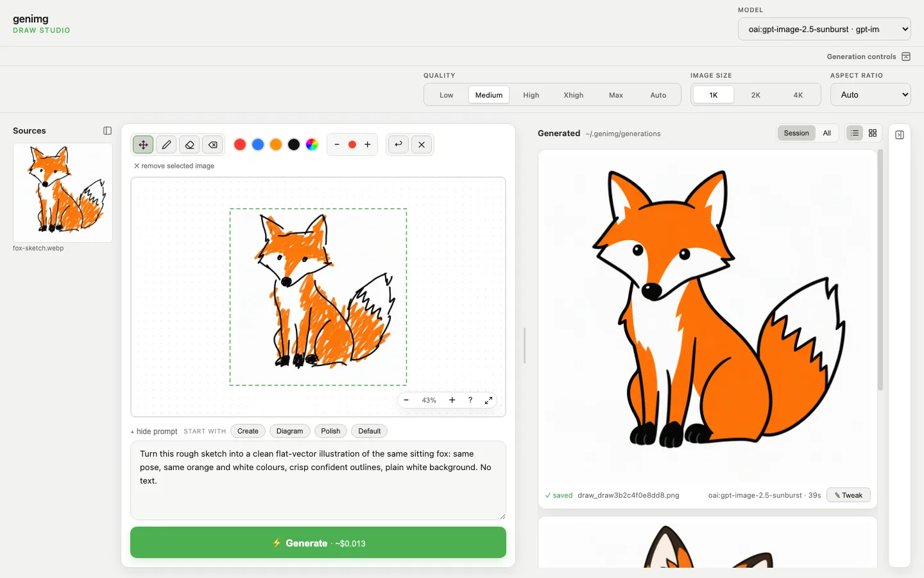Click the Generate button
The height and width of the screenshot is (578, 924).
click(318, 543)
